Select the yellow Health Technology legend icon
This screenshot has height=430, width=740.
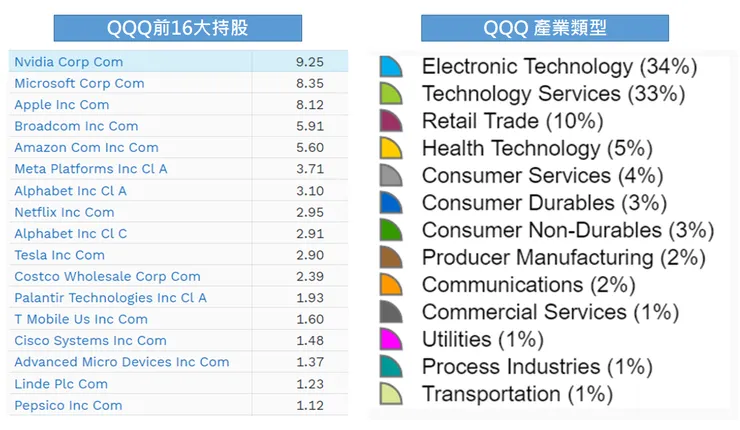pos(391,149)
